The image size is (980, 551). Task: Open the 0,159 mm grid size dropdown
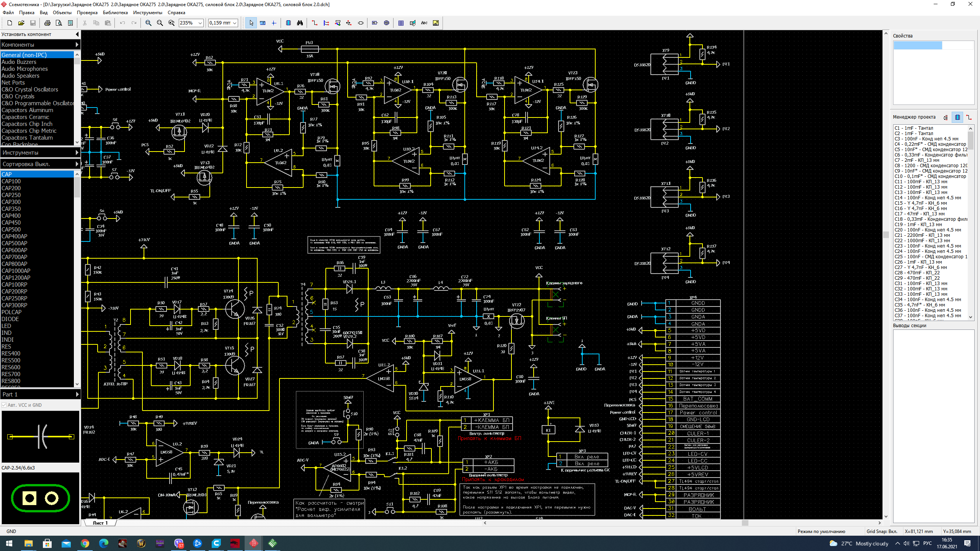(234, 23)
